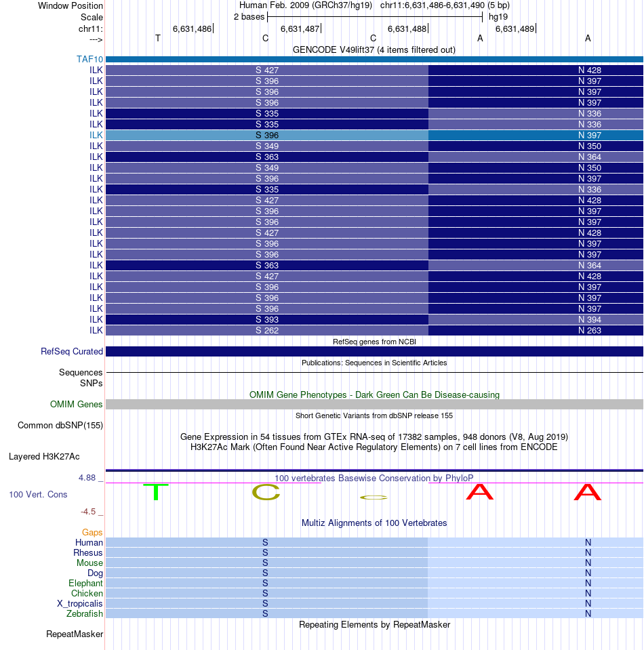
Task: Click the TAF10 track label
Action: [89, 59]
